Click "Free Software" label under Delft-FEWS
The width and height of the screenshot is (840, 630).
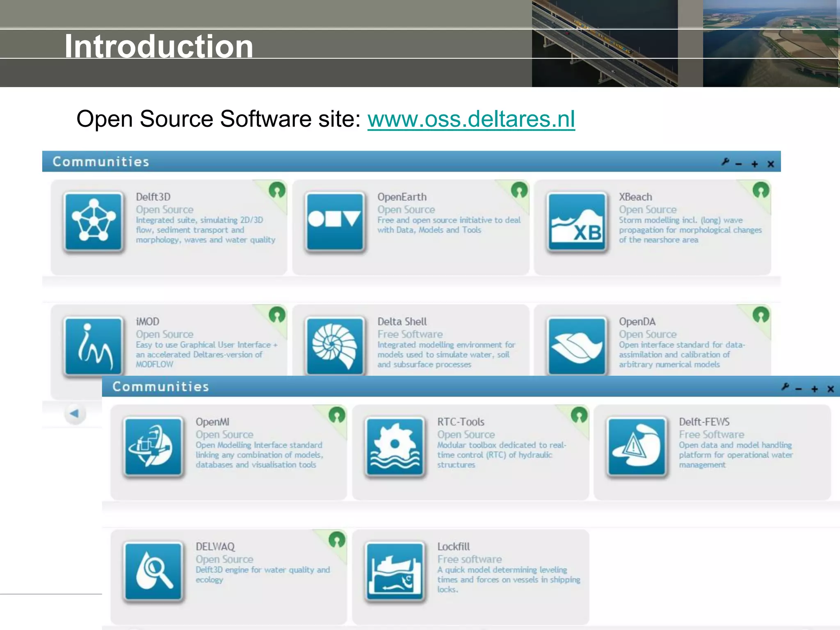pos(712,434)
